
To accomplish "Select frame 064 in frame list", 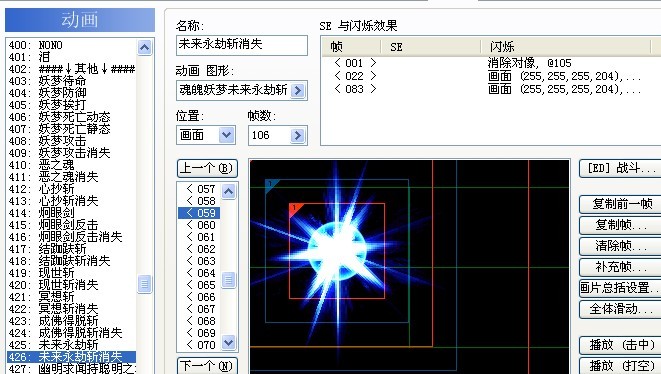I will [199, 273].
